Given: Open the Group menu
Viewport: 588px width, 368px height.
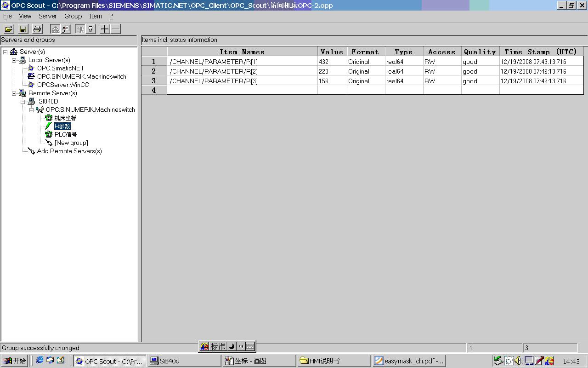Looking at the screenshot, I should pos(73,16).
